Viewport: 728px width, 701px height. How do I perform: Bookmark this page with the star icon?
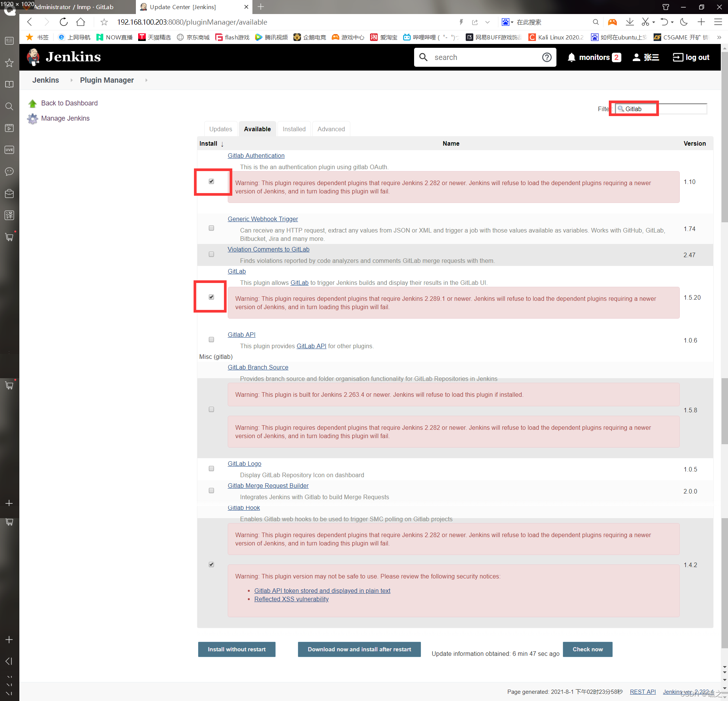click(x=104, y=22)
